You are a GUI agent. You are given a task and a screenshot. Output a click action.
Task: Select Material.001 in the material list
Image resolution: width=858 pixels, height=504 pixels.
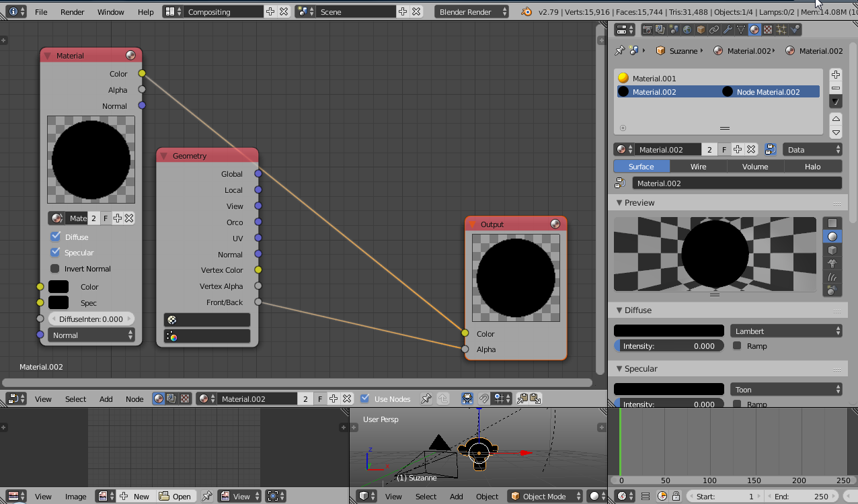[x=654, y=78]
